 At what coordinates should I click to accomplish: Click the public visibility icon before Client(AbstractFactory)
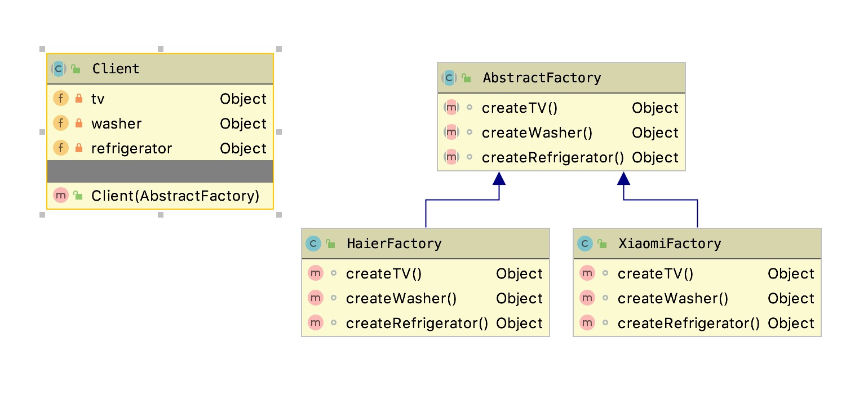click(78, 195)
